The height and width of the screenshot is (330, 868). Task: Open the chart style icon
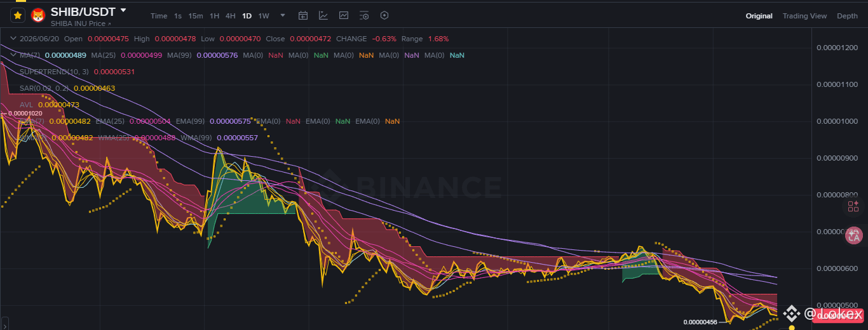(344, 16)
